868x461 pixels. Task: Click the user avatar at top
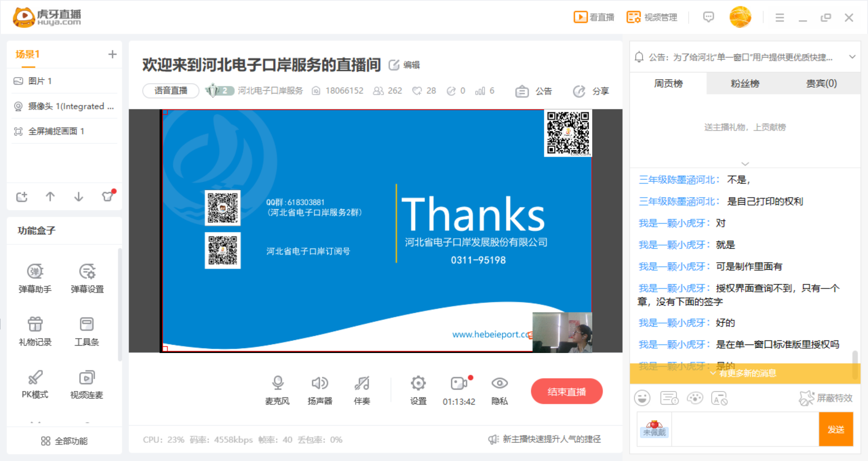coord(740,17)
